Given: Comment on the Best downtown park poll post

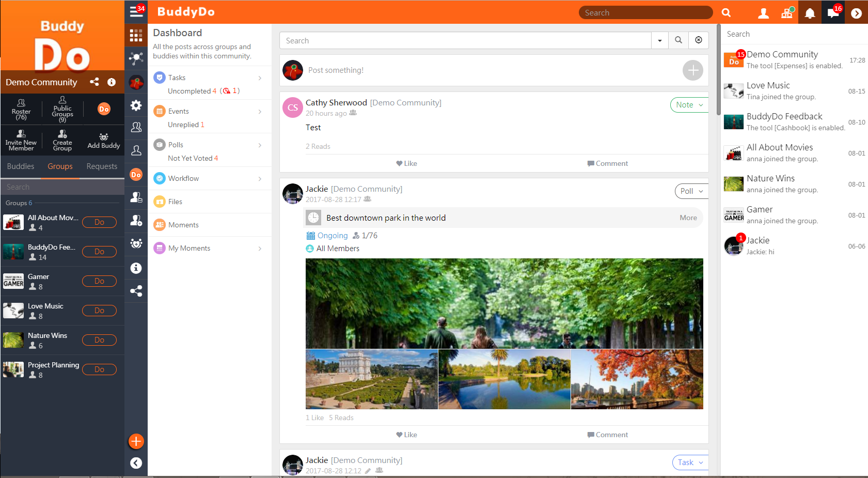Looking at the screenshot, I should pos(608,435).
